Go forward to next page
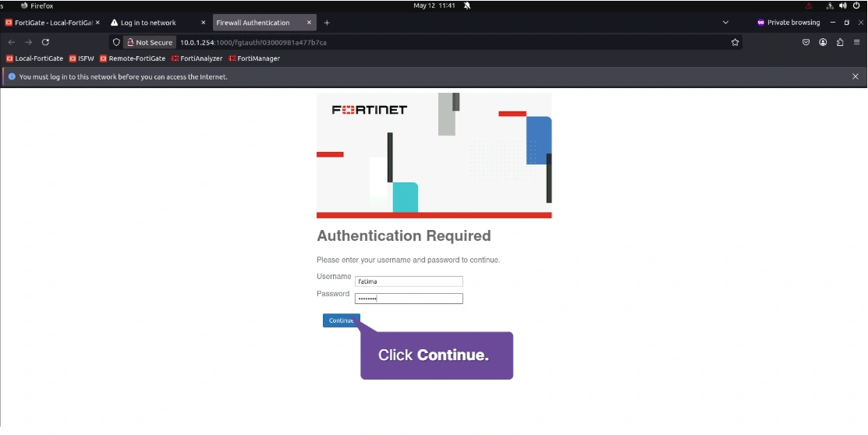This screenshot has height=435, width=868. 28,42
